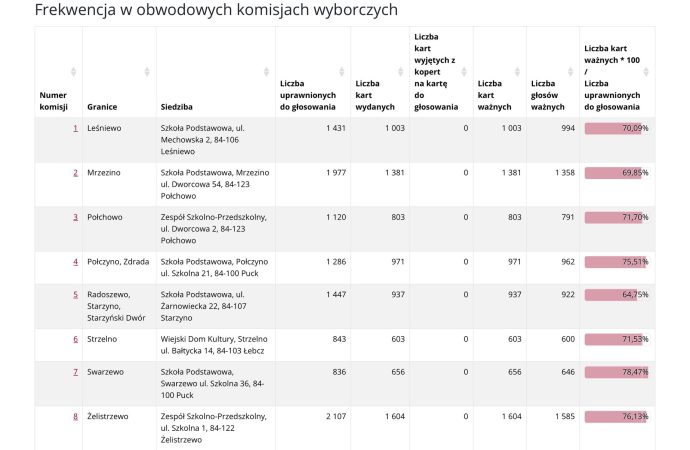Click sort arrows for Liczba kart ważnych
The width and height of the screenshot is (690, 450).
(519, 71)
